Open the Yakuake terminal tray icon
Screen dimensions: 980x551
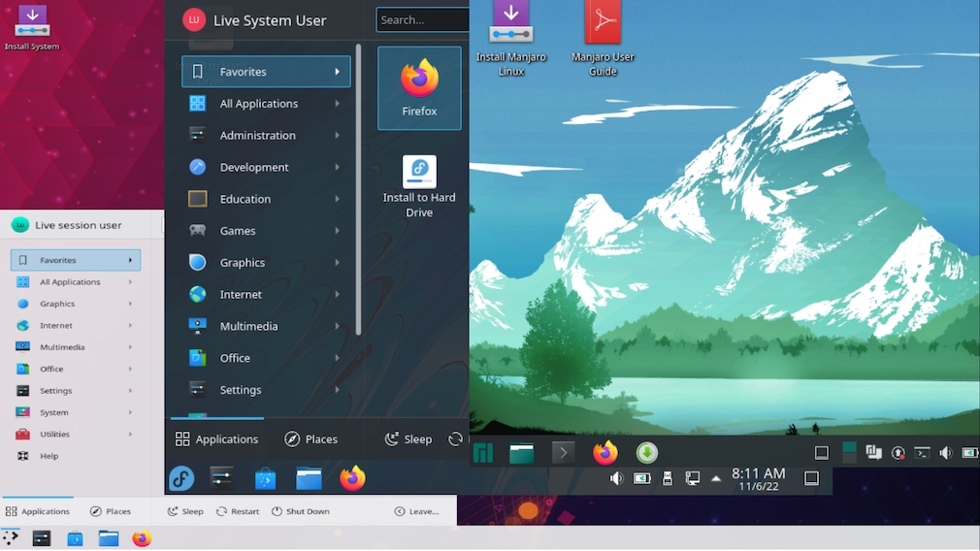pos(922,453)
